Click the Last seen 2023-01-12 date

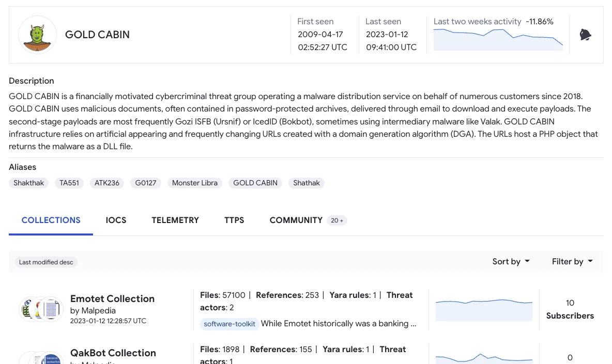coord(387,34)
